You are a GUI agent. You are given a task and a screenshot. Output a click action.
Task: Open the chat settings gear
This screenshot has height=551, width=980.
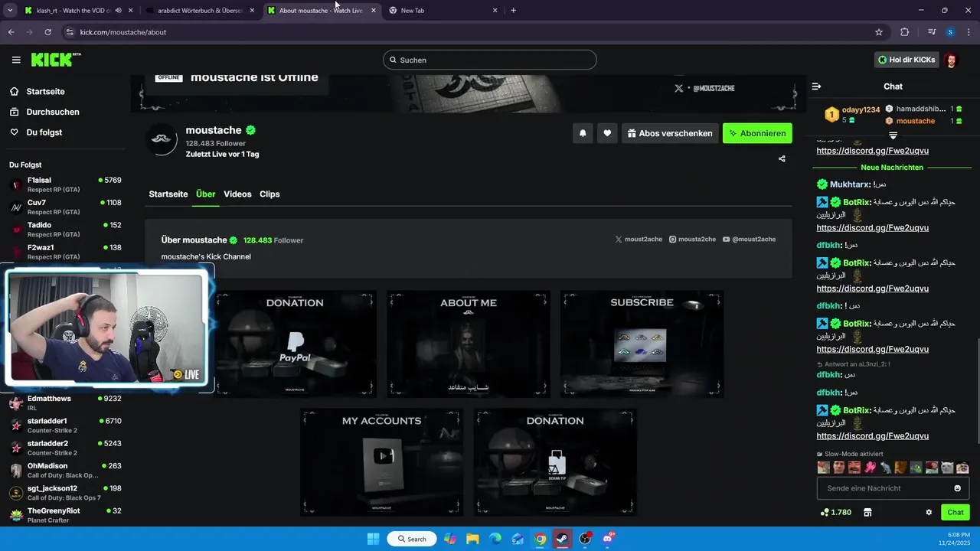(x=929, y=512)
